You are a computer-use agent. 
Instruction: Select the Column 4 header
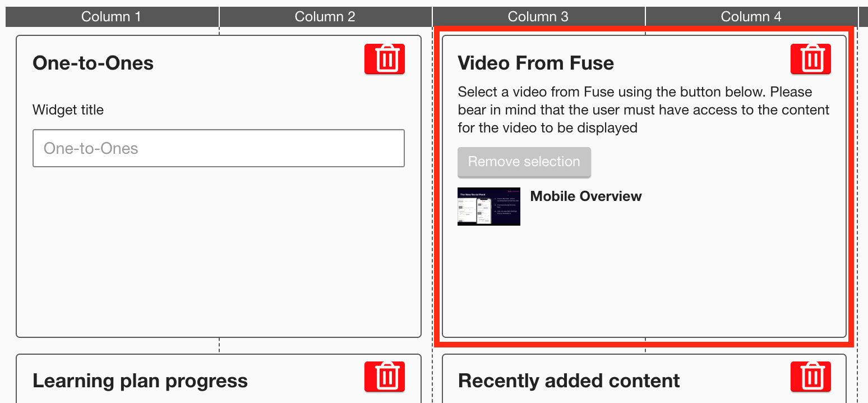pos(751,17)
